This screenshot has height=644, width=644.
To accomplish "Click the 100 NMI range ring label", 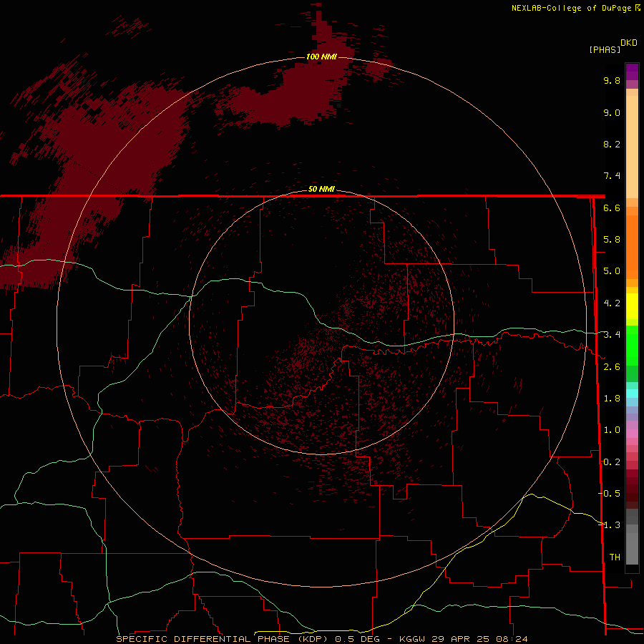I will point(321,57).
